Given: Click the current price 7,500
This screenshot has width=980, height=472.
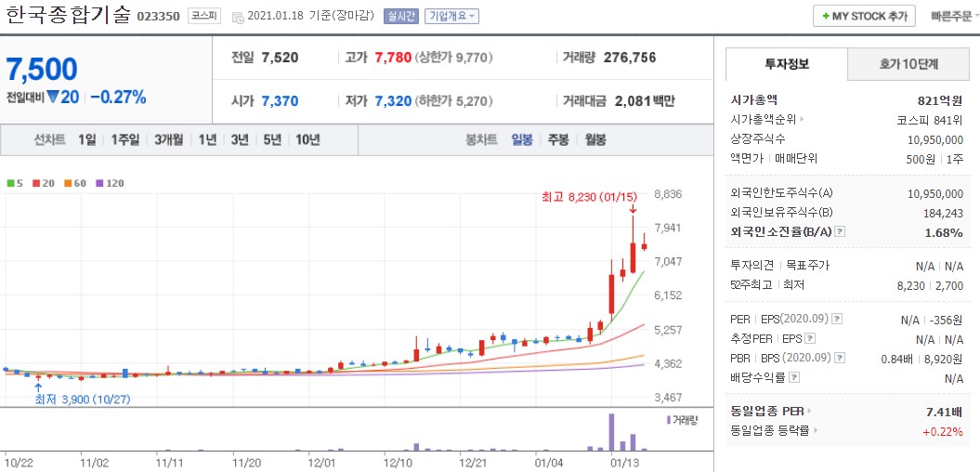Looking at the screenshot, I should pos(42,70).
